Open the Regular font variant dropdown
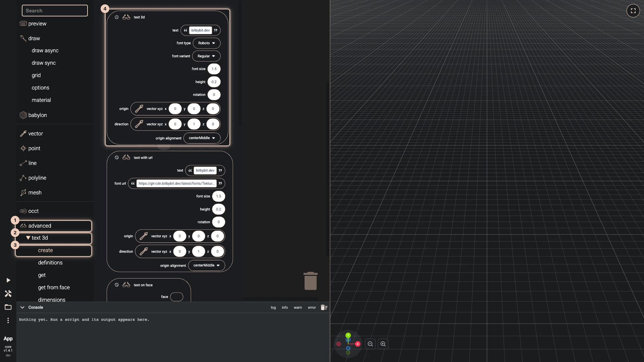 (206, 56)
